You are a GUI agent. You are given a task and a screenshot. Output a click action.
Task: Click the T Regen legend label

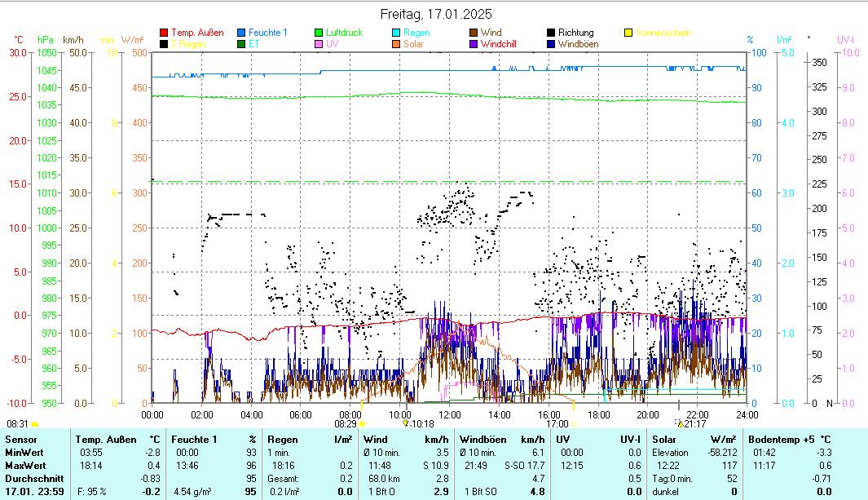pos(187,44)
